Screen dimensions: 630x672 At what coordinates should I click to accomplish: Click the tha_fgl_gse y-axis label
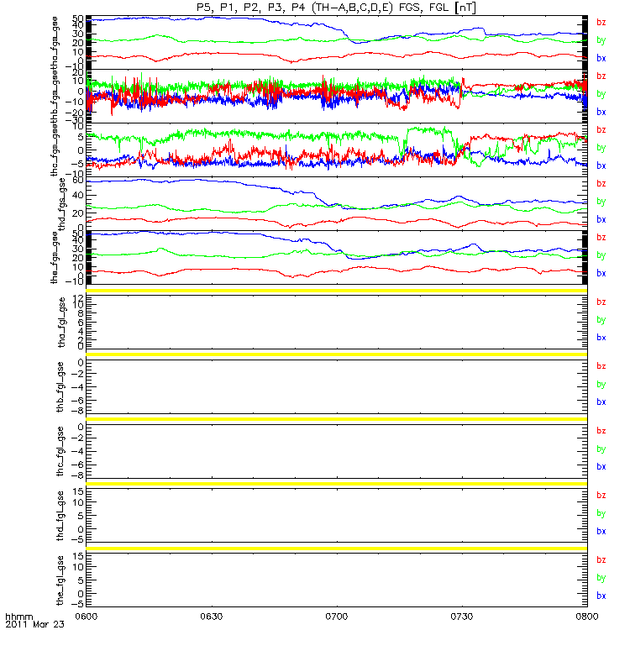pos(62,323)
